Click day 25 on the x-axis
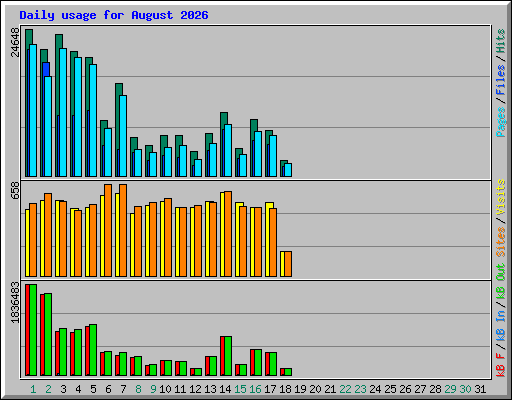 pos(390,389)
